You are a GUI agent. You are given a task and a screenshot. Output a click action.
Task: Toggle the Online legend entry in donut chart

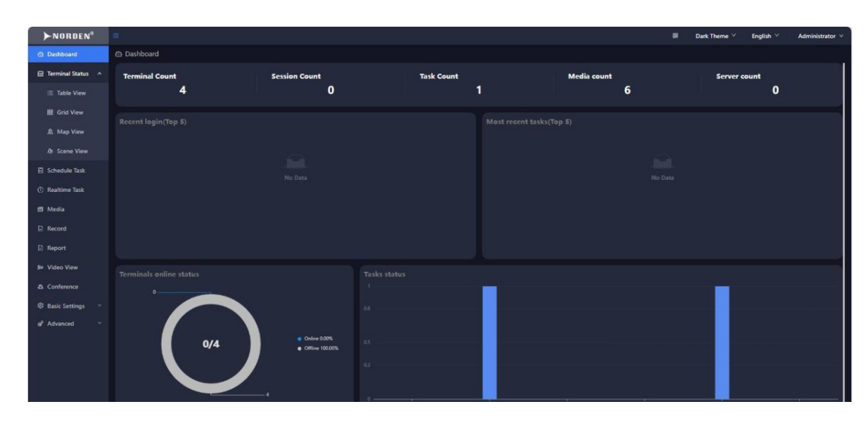[x=318, y=339]
